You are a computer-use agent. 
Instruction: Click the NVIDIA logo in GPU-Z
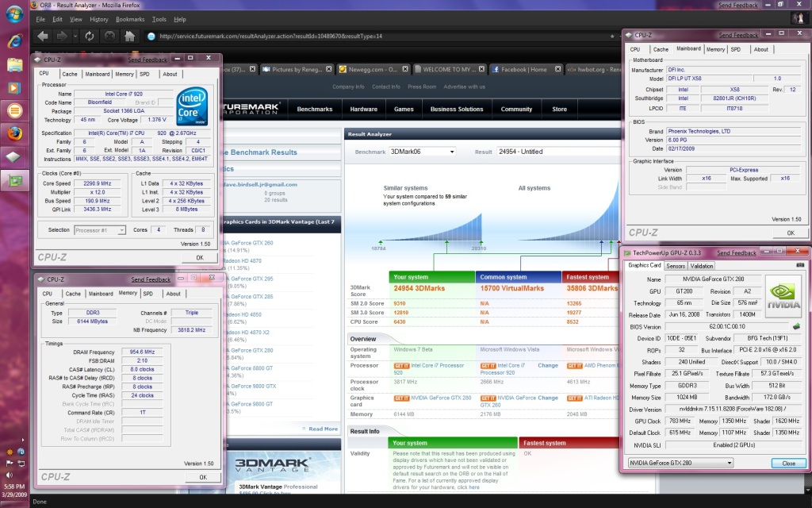pos(783,295)
